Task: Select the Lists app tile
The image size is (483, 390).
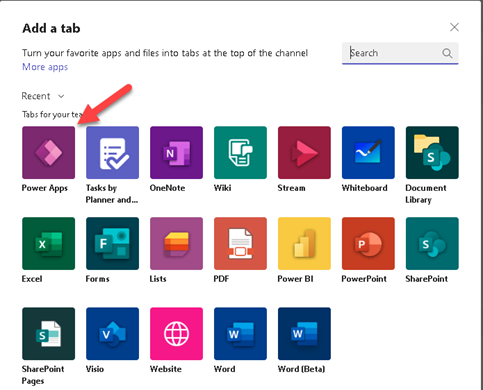Action: click(x=176, y=244)
